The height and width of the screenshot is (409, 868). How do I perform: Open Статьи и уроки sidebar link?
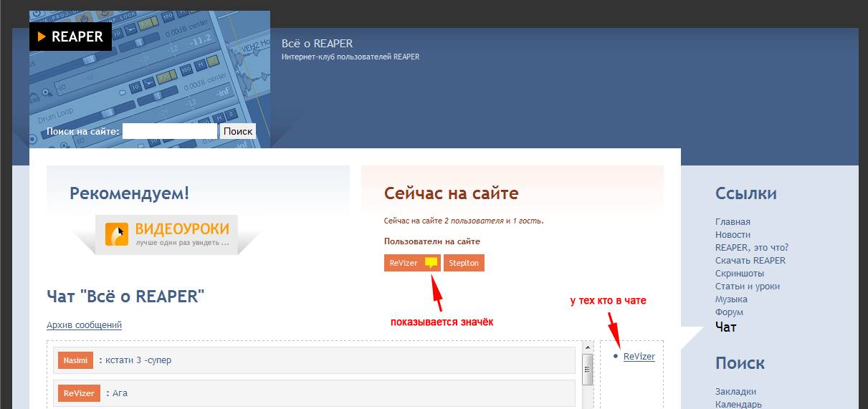748,287
